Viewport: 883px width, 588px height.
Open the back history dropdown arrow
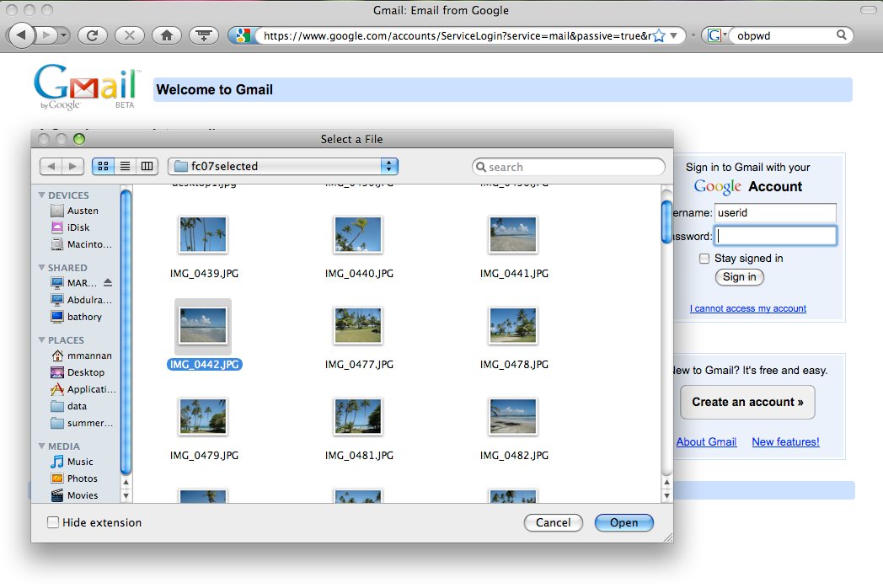click(64, 35)
